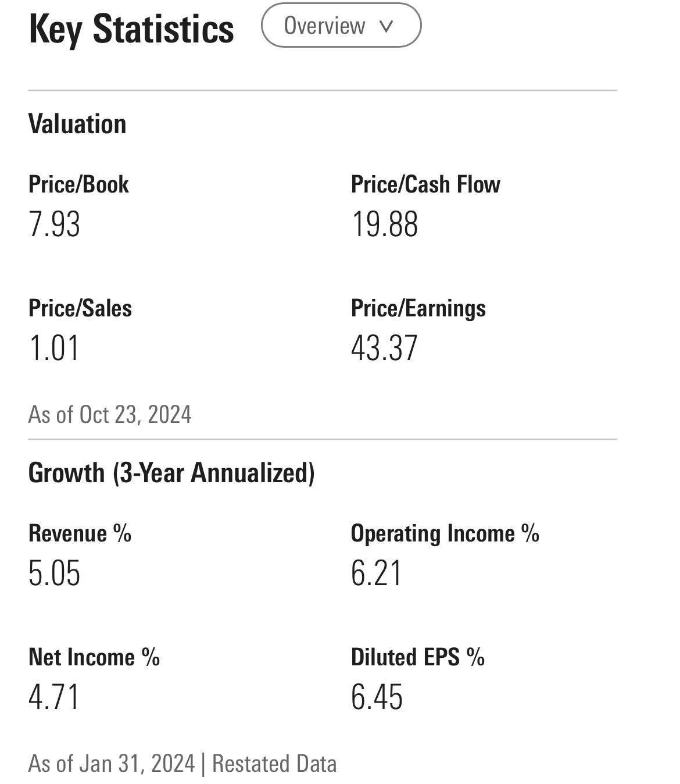680x784 pixels.
Task: Select the Revenue % statistic
Action: 80,533
